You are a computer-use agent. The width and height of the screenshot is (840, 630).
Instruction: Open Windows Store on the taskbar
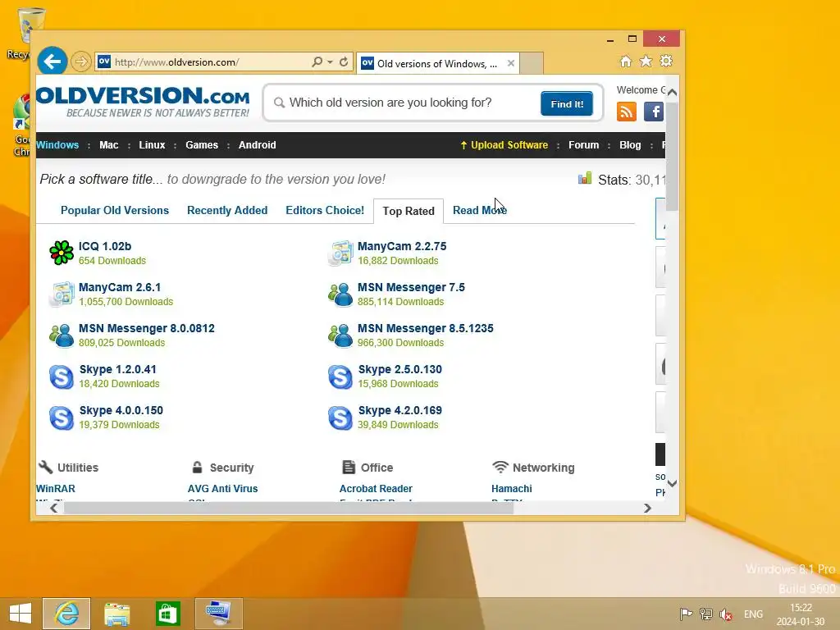point(167,614)
